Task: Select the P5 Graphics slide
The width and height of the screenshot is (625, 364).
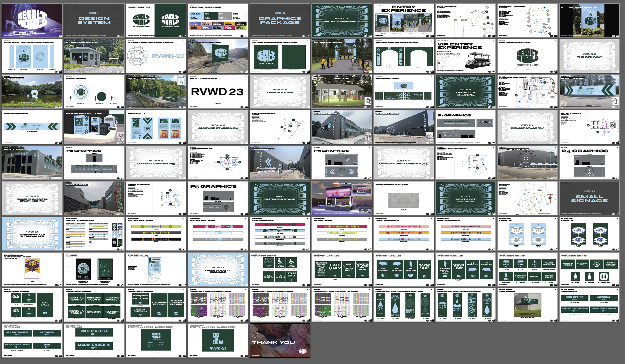Action: tap(218, 198)
